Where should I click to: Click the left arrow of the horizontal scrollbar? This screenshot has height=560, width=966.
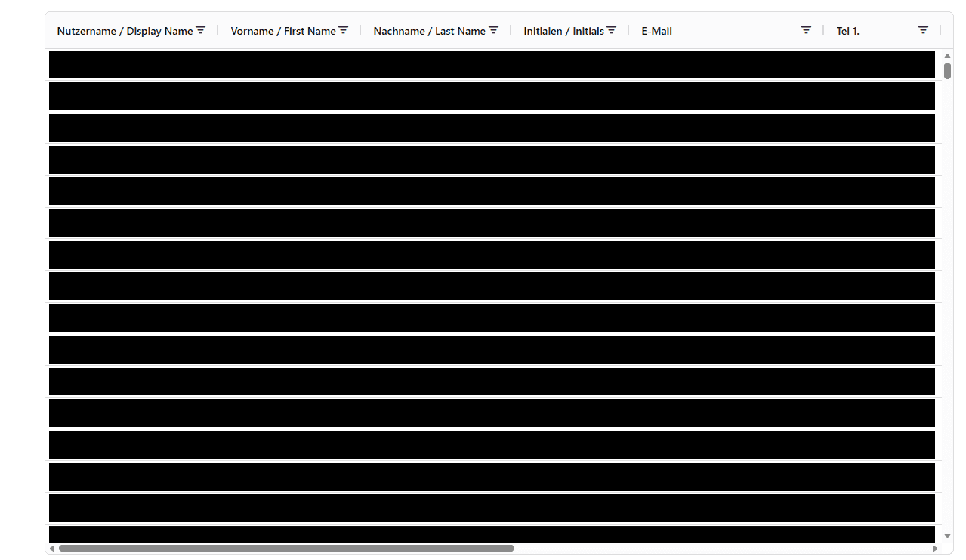click(x=51, y=549)
